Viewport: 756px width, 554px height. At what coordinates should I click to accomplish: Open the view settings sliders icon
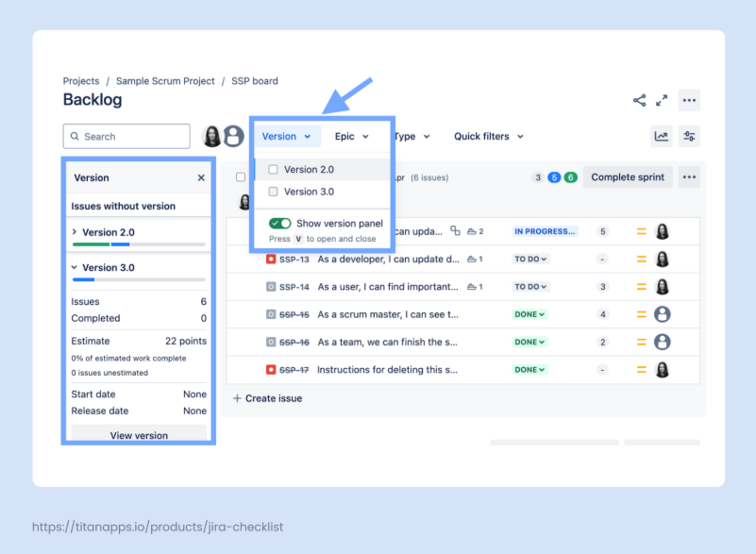pyautogui.click(x=689, y=137)
